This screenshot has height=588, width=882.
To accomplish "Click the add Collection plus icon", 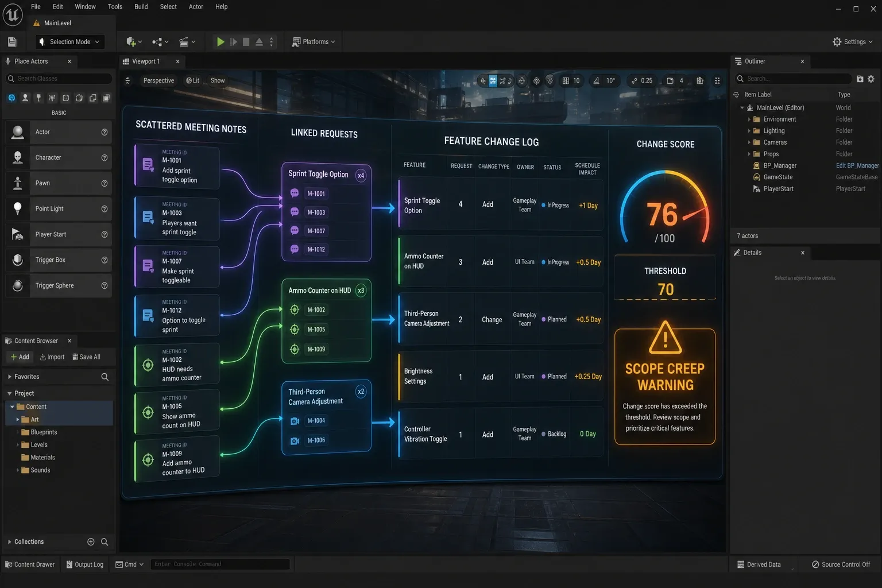I will tap(91, 541).
